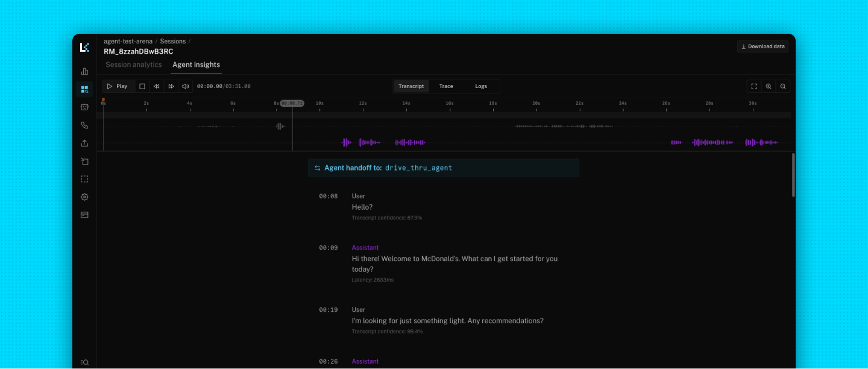The height and width of the screenshot is (369, 868).
Task: Open the billing card icon in sidebar
Action: (x=84, y=215)
